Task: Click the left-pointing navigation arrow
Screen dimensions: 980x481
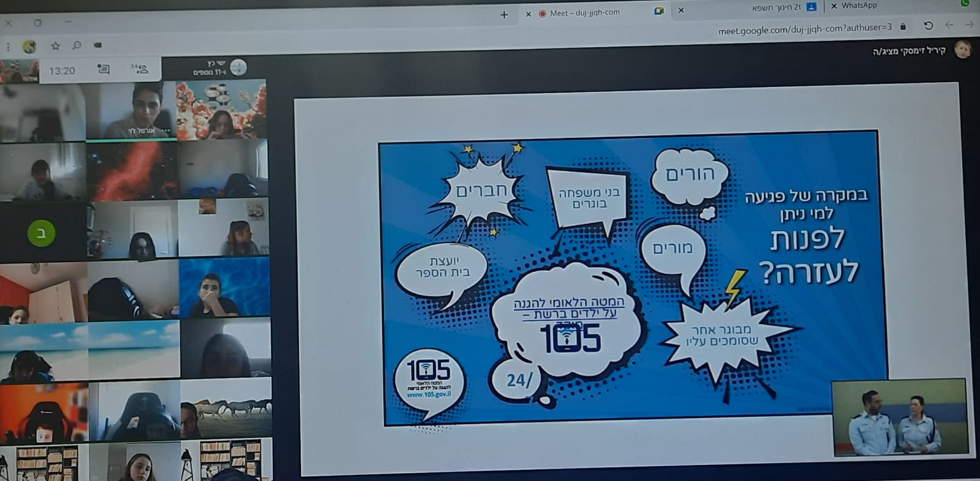Action: click(x=949, y=25)
